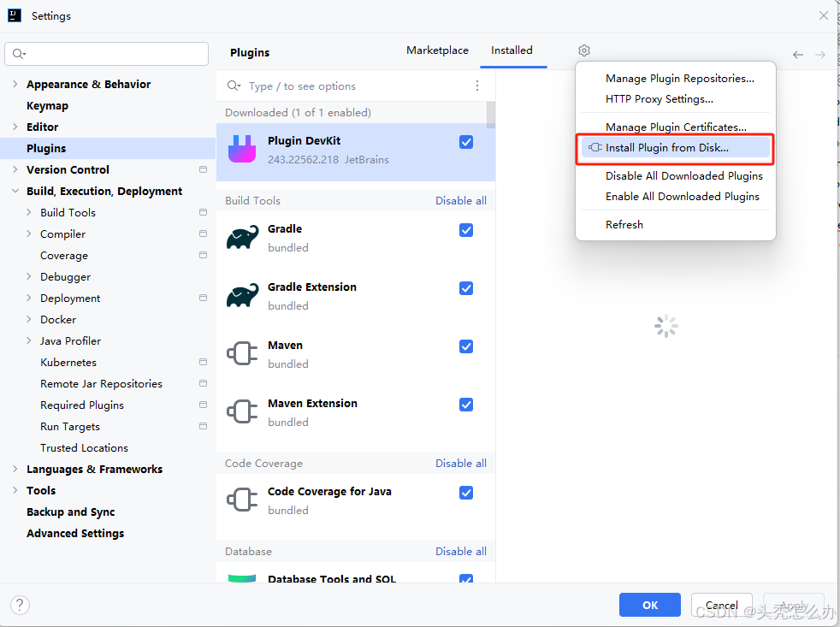This screenshot has height=627, width=840.
Task: Expand Appearance & Behavior section
Action: click(x=15, y=84)
